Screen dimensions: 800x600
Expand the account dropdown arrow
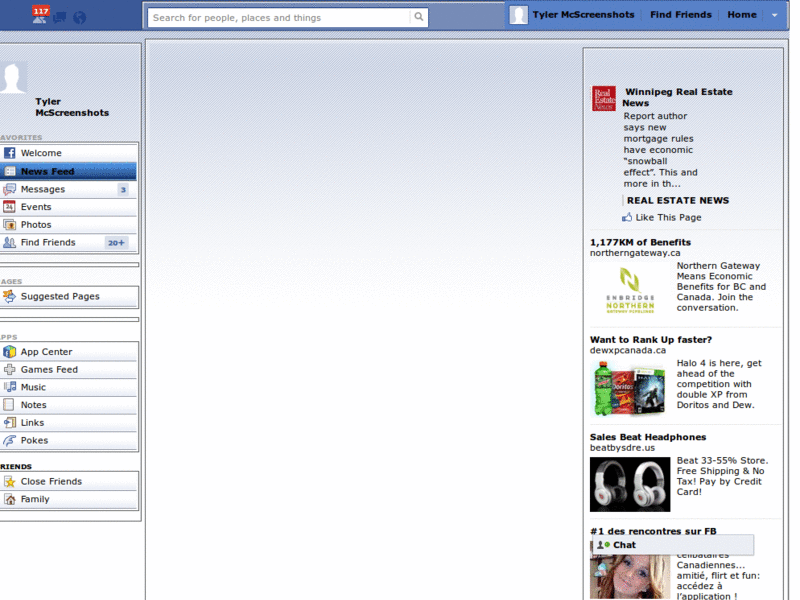(774, 15)
